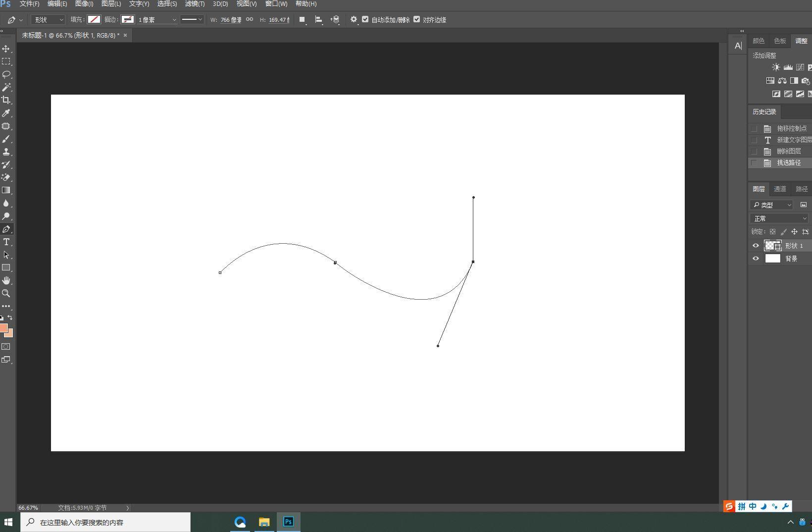Open 文件(F) menu

click(x=29, y=4)
